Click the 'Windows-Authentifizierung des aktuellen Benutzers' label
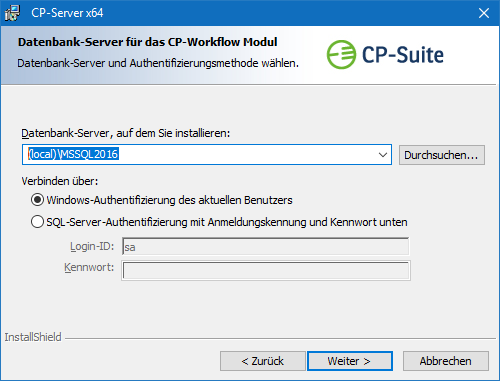Image resolution: width=500 pixels, height=381 pixels. coord(169,200)
